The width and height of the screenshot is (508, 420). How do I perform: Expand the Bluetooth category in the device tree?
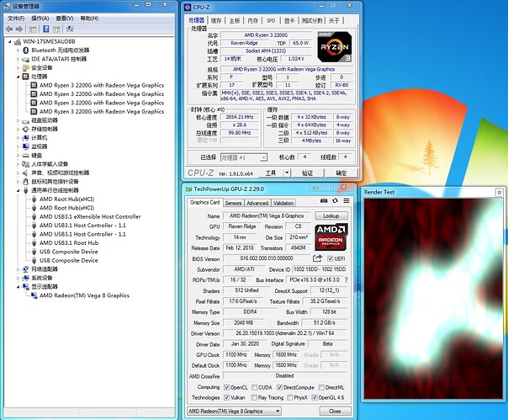click(19, 51)
